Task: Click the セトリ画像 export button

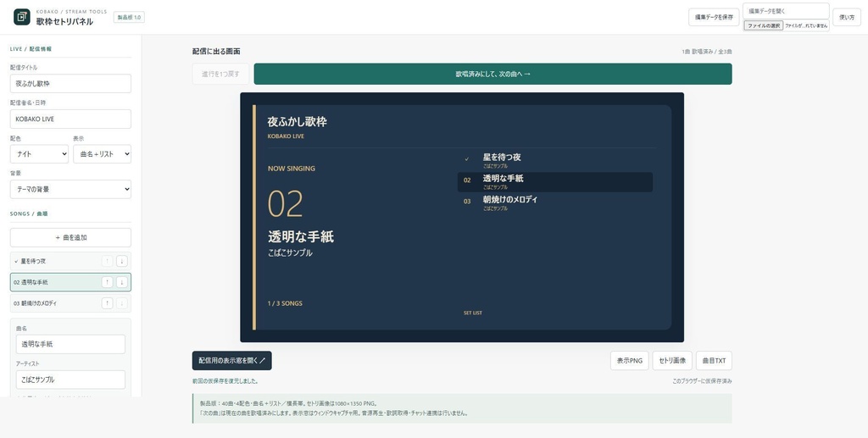Action: click(x=672, y=361)
